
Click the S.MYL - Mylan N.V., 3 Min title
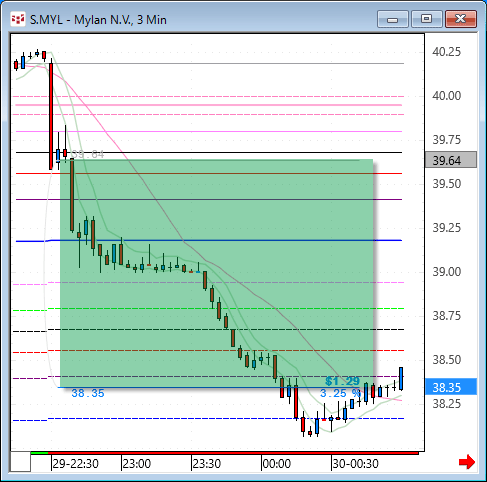pos(98,20)
